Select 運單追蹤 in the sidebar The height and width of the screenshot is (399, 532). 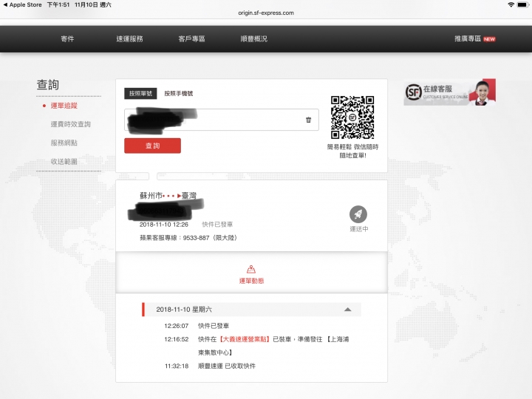point(64,106)
